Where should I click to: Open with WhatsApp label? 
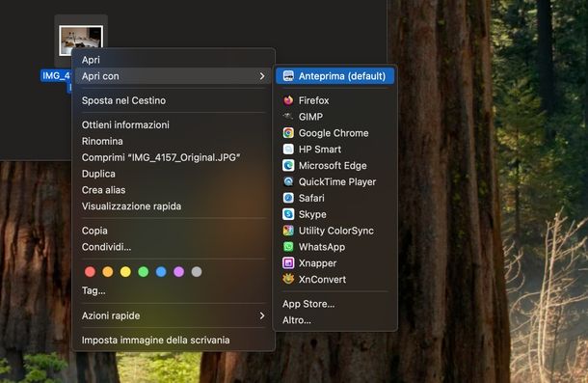click(x=322, y=247)
